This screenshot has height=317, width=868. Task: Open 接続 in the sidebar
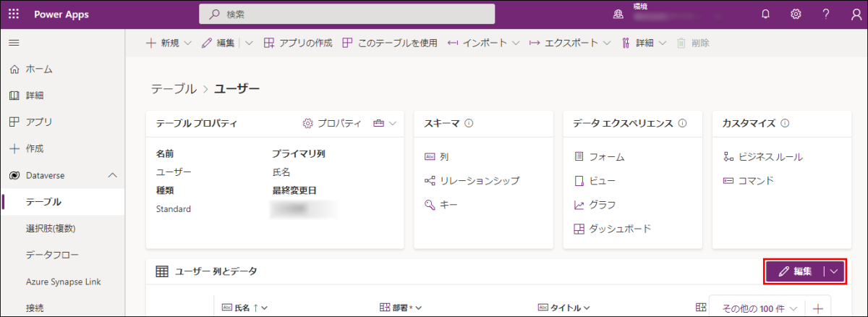[62, 308]
